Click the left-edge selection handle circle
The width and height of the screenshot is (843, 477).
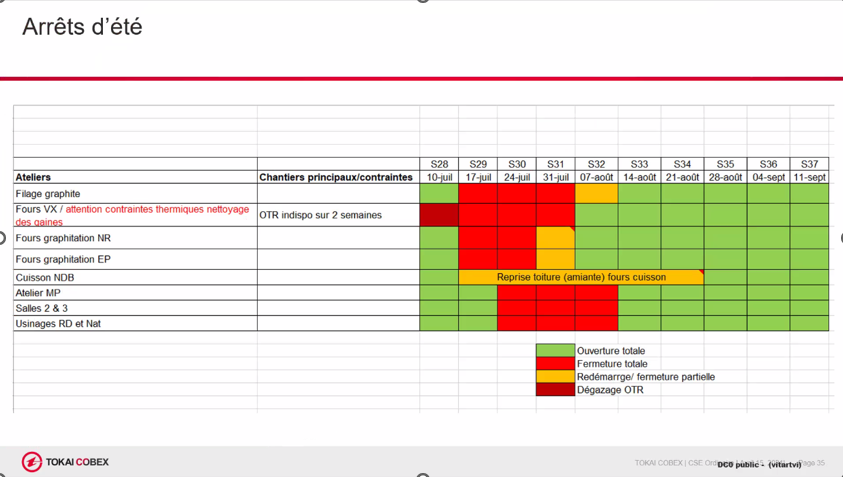2,238
